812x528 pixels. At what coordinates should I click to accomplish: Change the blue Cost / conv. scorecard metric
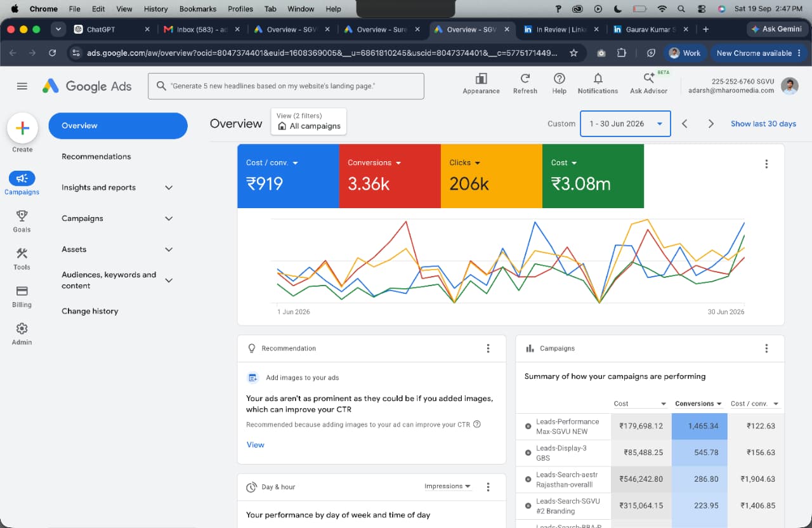(x=272, y=163)
